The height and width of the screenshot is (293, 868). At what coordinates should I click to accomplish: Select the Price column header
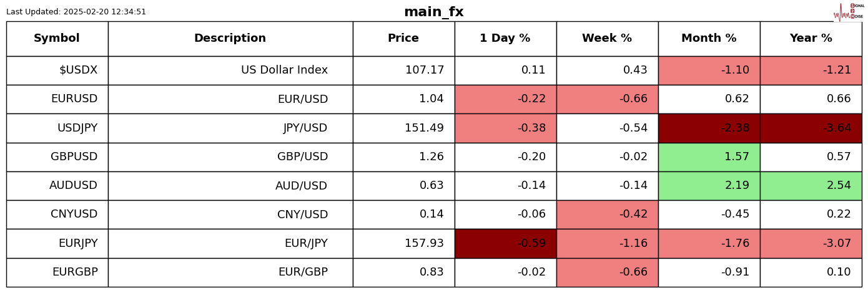point(403,39)
